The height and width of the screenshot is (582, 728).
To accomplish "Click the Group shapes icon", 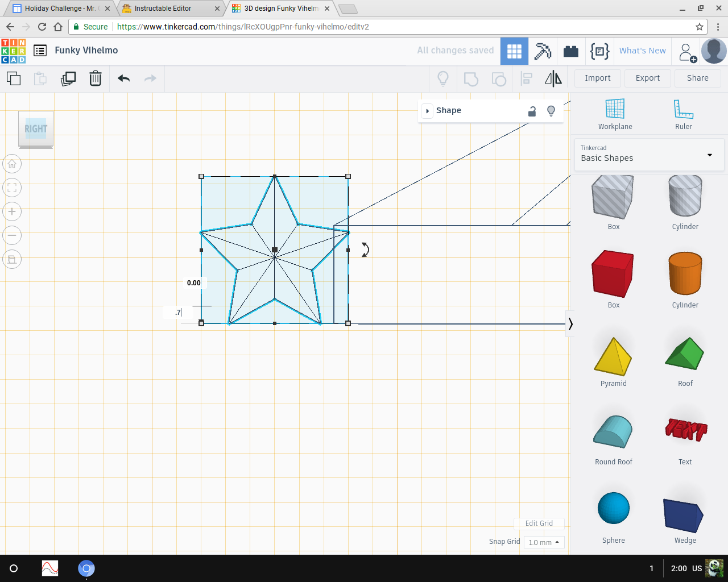I will (x=471, y=78).
